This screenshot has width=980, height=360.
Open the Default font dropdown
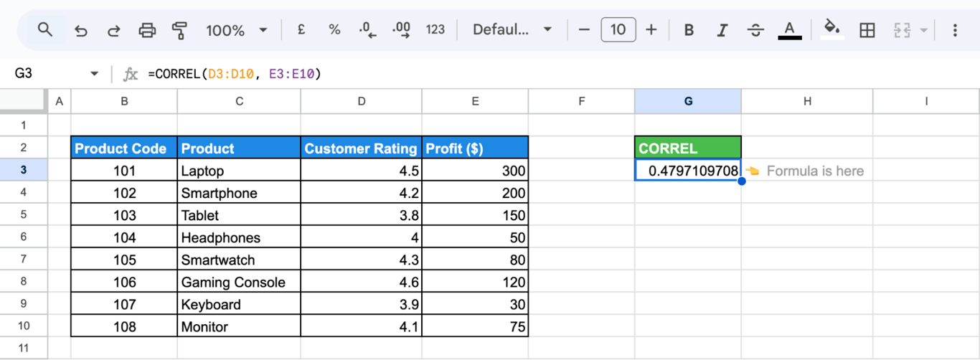pyautogui.click(x=512, y=30)
